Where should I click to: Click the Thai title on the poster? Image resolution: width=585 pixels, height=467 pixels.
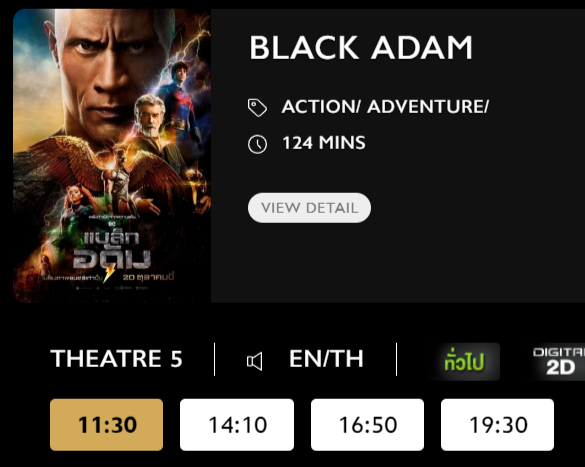112,250
